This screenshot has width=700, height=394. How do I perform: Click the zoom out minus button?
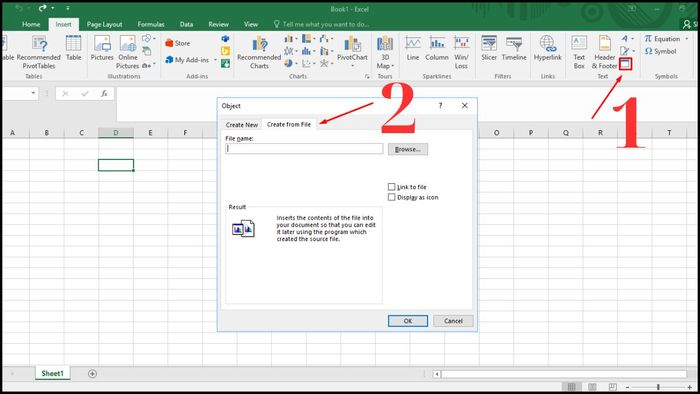pyautogui.click(x=627, y=387)
